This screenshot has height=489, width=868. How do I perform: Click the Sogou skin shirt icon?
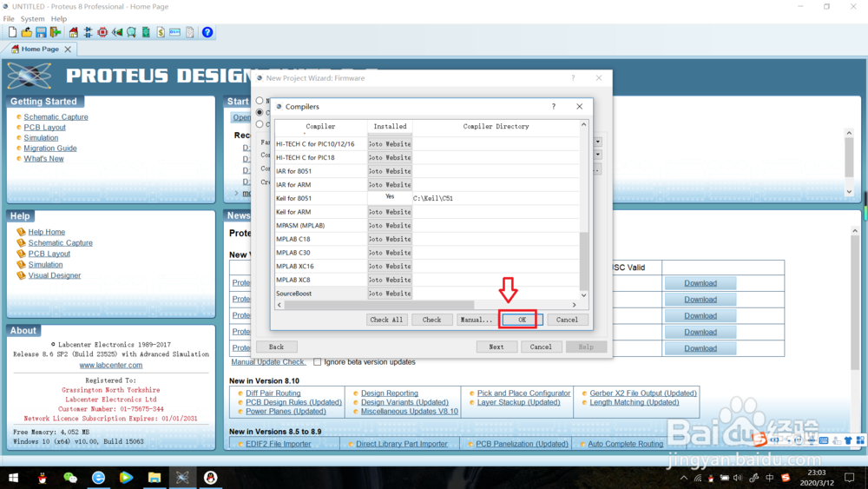pyautogui.click(x=847, y=440)
